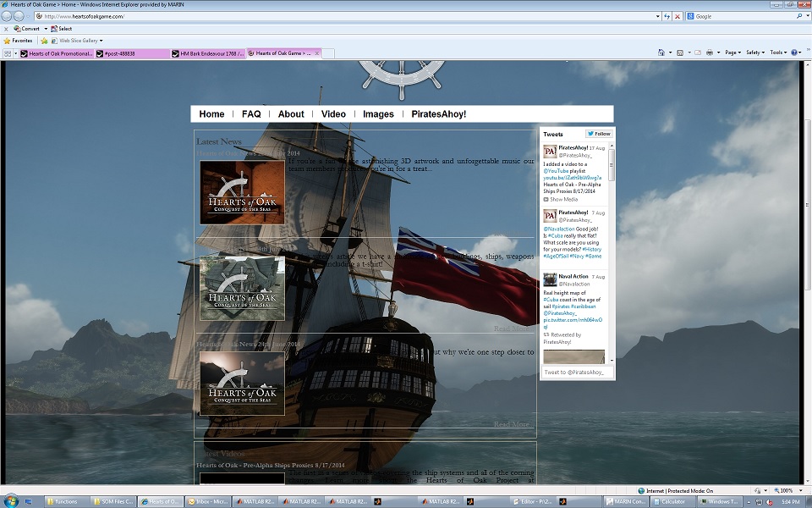This screenshot has height=508, width=812.
Task: Click the Feeds RSS icon in command bar
Action: 680,52
